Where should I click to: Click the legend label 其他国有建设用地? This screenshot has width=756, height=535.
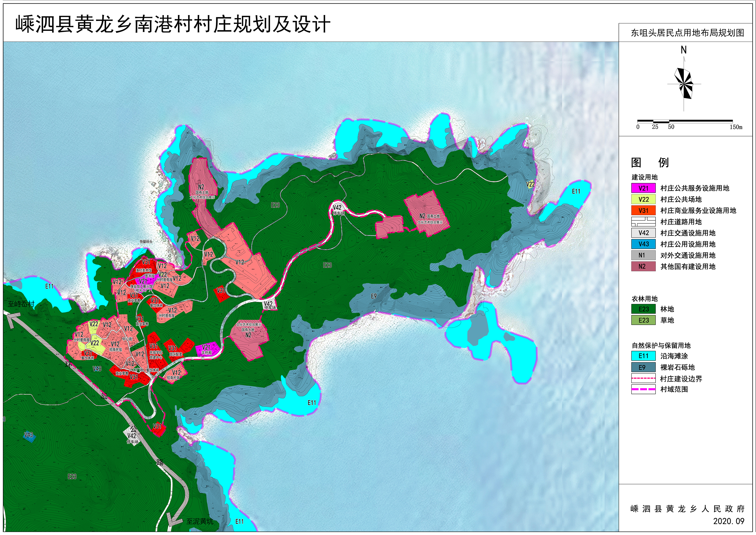pos(688,267)
